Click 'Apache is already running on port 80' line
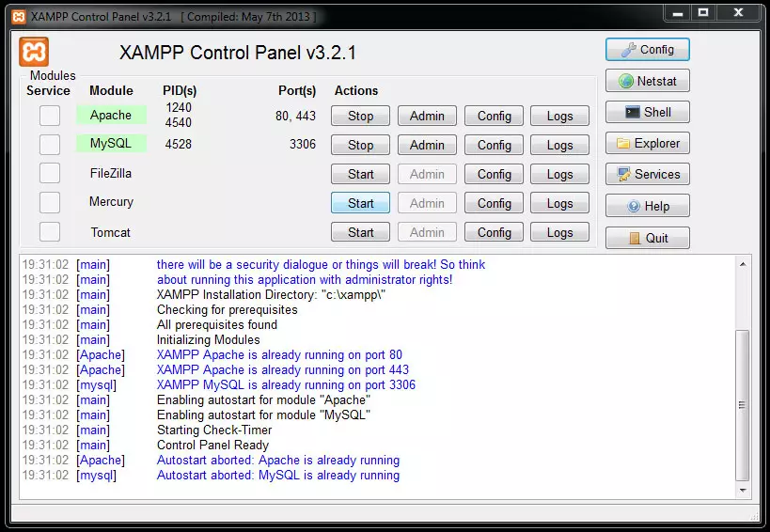 (x=279, y=355)
